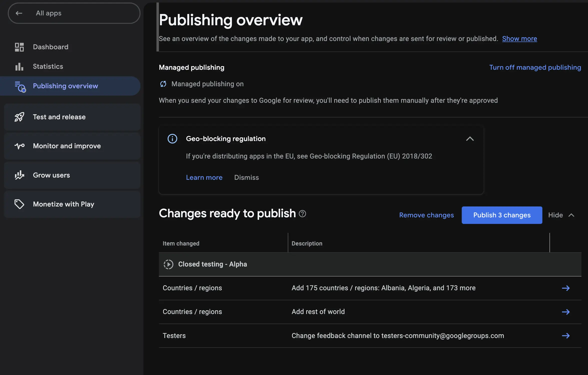This screenshot has width=588, height=375.
Task: Click the Test and release rocket icon
Action: point(19,117)
